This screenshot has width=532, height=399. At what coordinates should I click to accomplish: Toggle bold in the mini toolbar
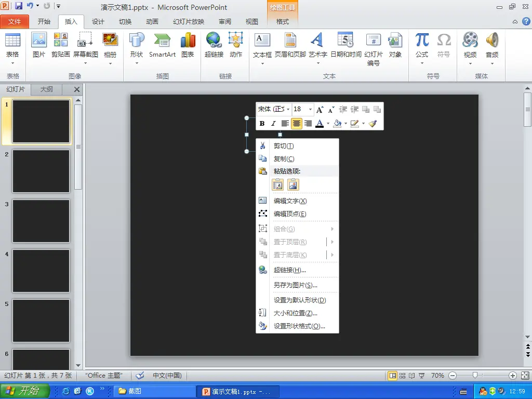coord(262,124)
